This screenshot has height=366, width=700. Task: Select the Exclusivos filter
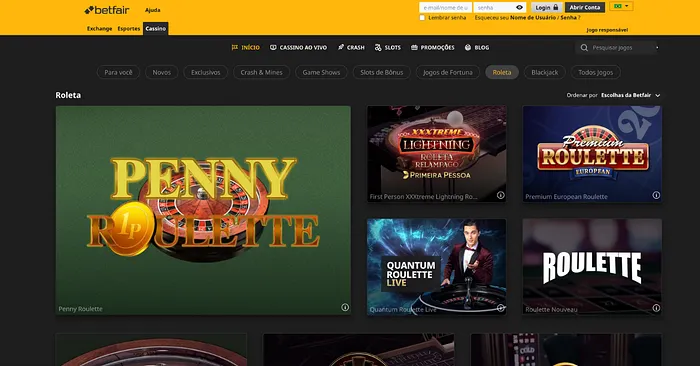point(206,72)
